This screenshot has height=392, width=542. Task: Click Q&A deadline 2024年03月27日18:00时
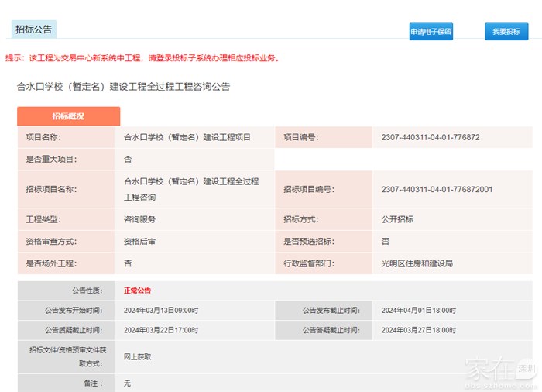pos(419,330)
